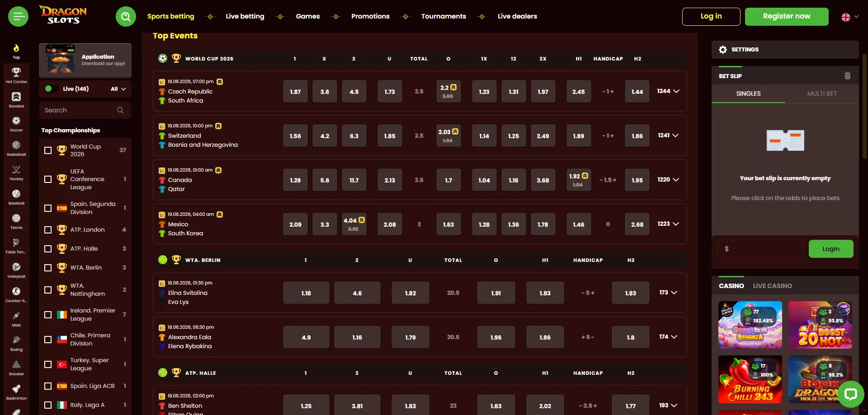Check WTA Berlin checkbox
Viewport: 868px width, 415px height.
(x=48, y=268)
